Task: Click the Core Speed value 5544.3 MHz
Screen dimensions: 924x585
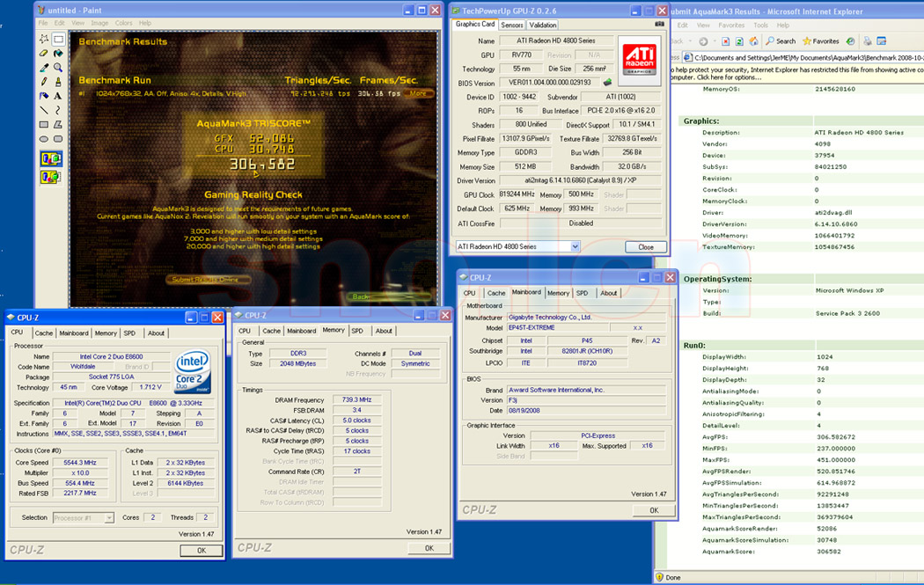Action: pos(80,463)
